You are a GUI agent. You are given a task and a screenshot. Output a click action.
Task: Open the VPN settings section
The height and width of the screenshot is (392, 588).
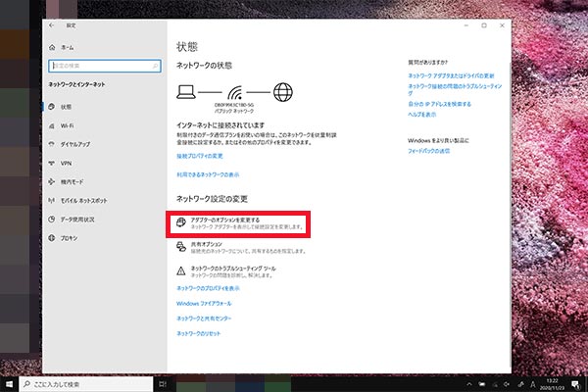point(60,164)
